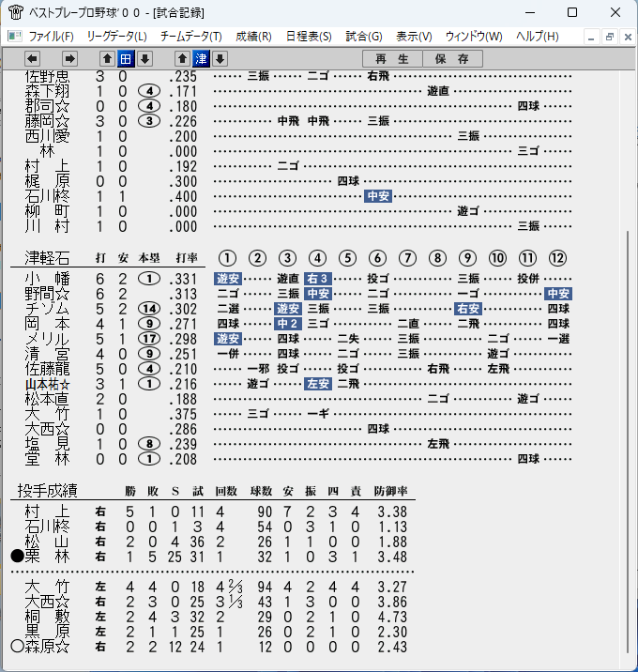Open the ファイル(F) menu
638x672 pixels.
point(51,37)
